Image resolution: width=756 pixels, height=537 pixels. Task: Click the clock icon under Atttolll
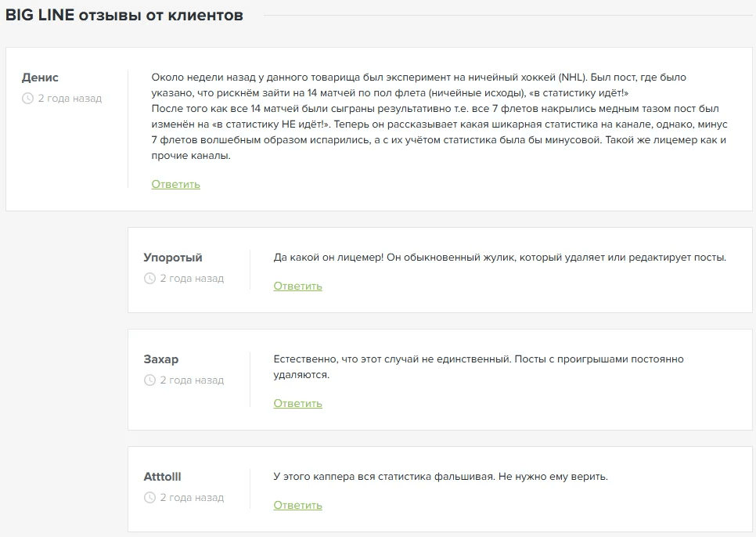(x=150, y=497)
